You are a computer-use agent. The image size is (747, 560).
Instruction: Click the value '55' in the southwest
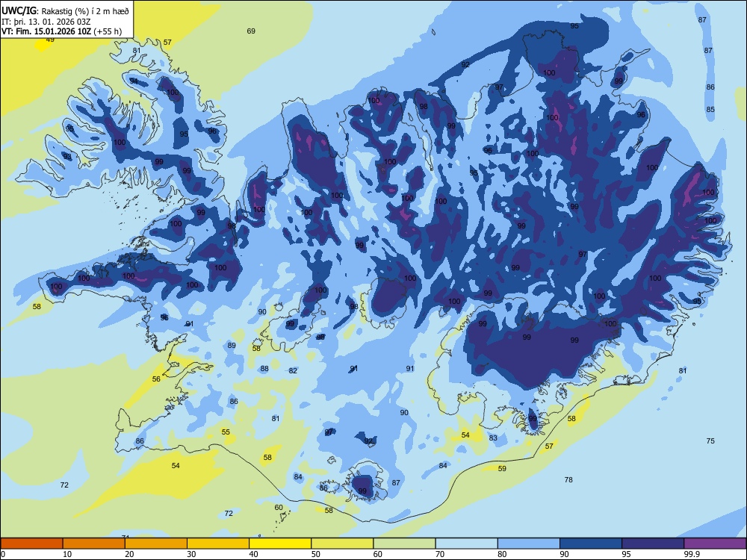pos(226,432)
